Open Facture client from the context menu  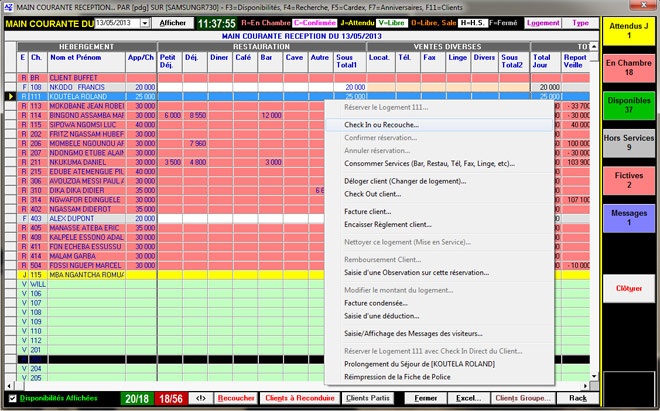[367, 212]
